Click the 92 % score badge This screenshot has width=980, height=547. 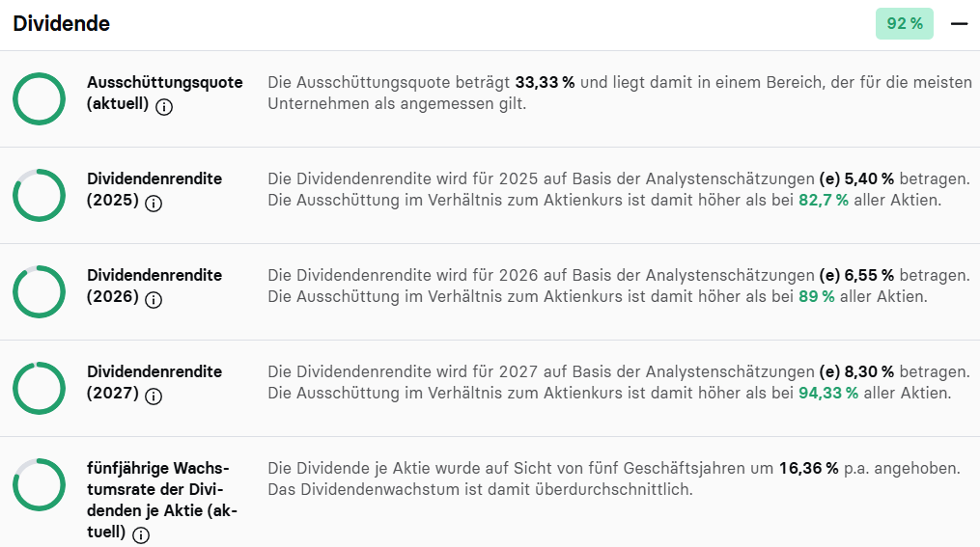[x=905, y=24]
